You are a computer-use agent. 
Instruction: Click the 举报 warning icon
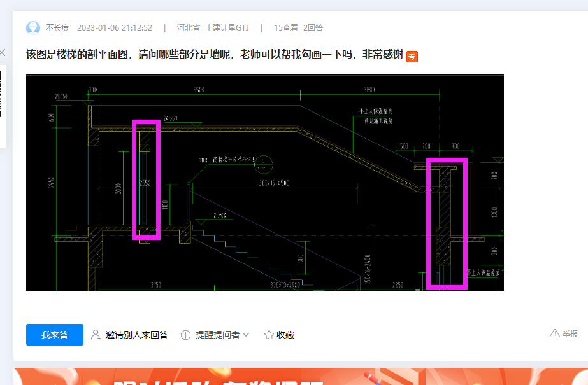pos(555,333)
